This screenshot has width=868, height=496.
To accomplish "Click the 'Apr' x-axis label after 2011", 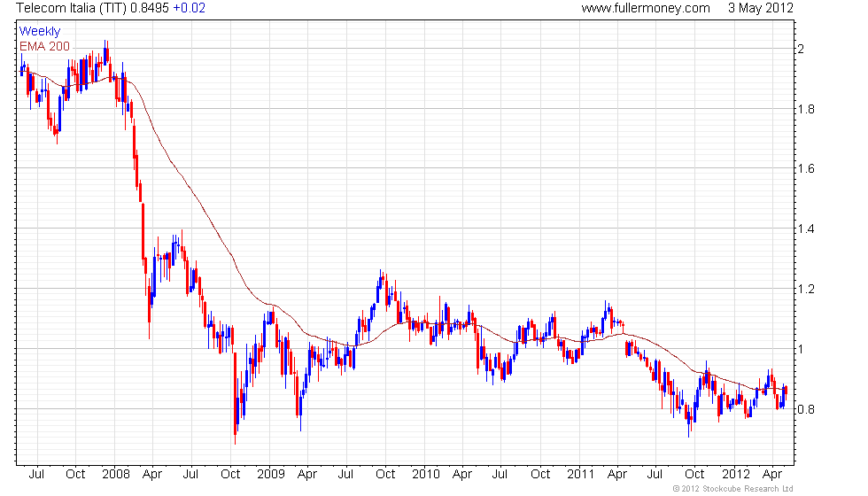I will [x=617, y=475].
